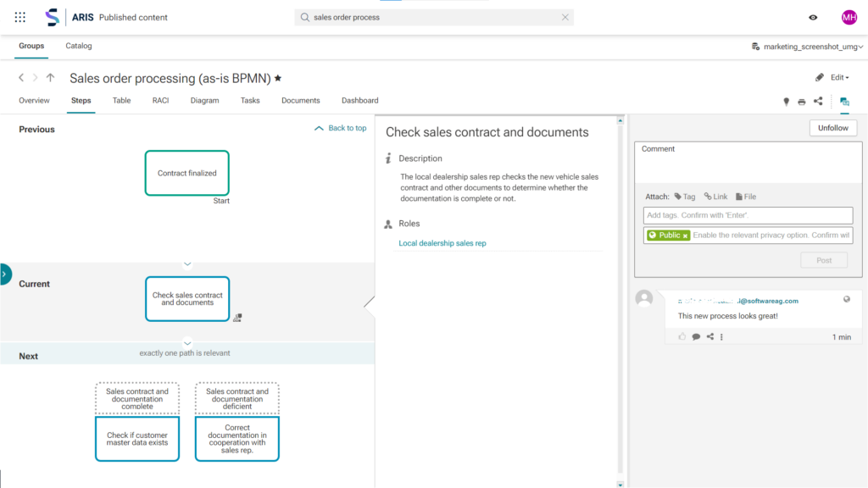This screenshot has width=868, height=488.
Task: Click the Unfollow button
Action: point(832,127)
